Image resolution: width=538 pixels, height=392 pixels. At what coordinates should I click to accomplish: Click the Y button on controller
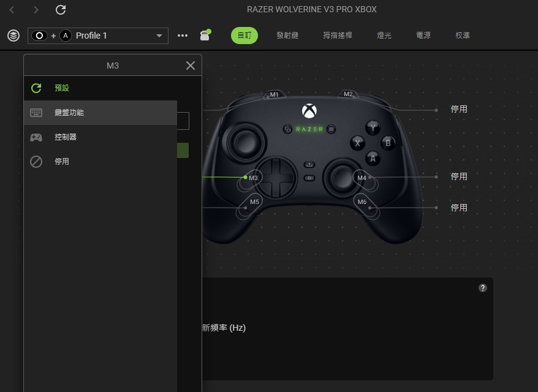373,127
